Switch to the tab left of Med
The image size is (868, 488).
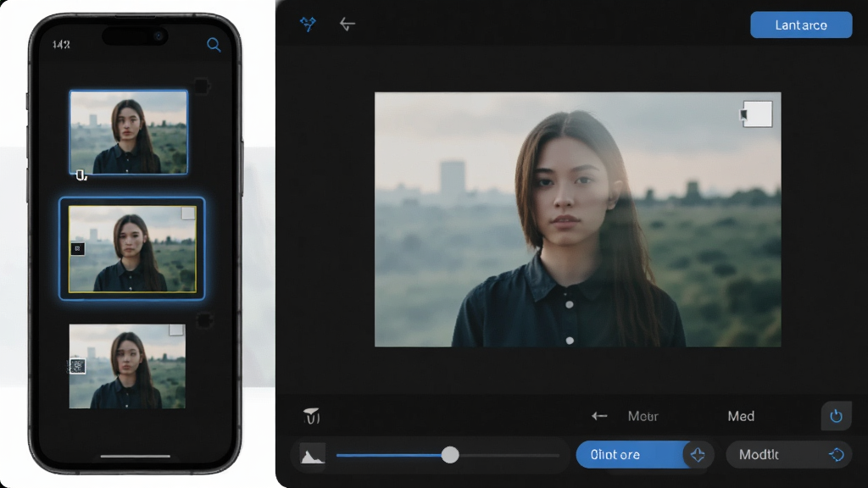point(643,416)
